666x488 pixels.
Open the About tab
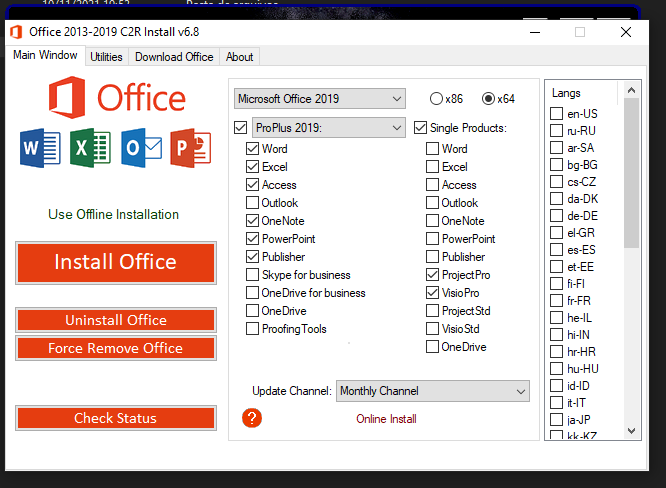click(240, 57)
